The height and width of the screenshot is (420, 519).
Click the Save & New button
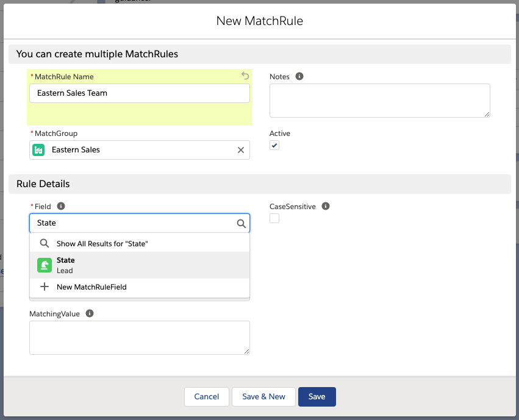[263, 396]
